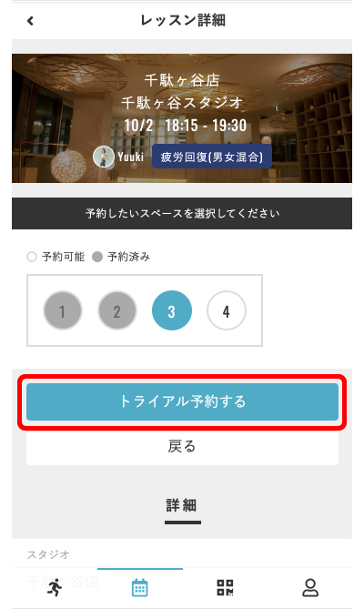Tap instructor name Yuuki
This screenshot has height=609, width=364.
tap(131, 157)
